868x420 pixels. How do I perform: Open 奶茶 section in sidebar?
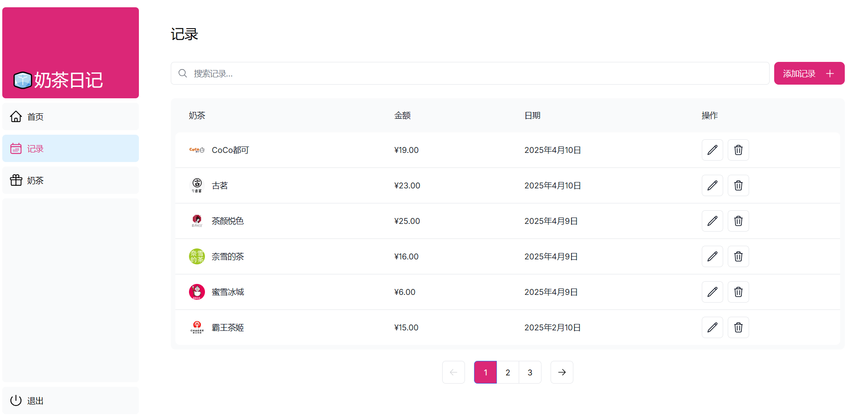[x=71, y=180]
